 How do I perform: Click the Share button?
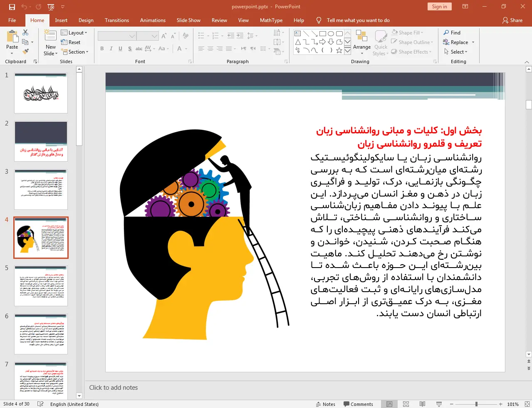click(512, 20)
